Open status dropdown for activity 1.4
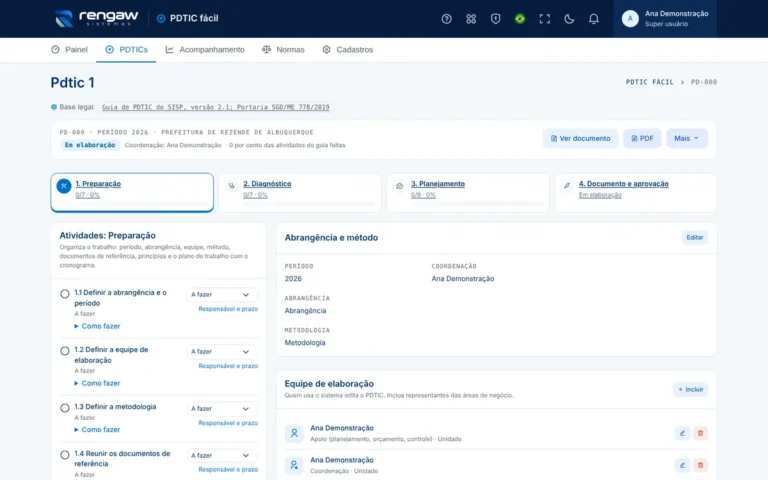Viewport: 768px width, 480px height. pyautogui.click(x=222, y=456)
